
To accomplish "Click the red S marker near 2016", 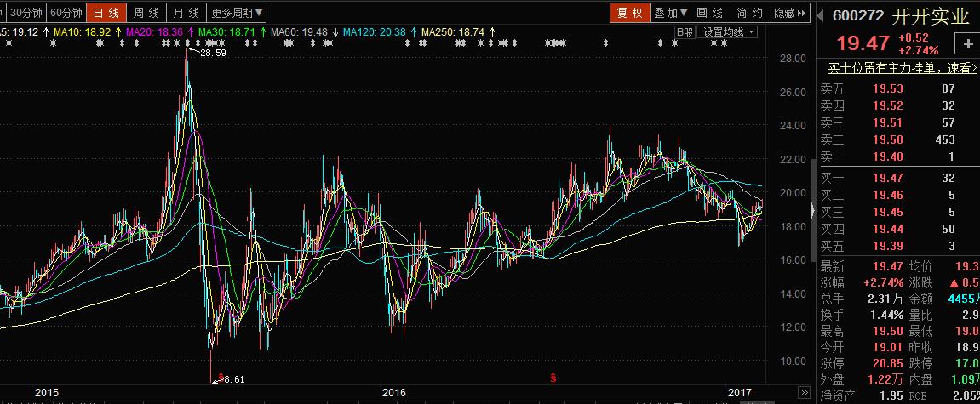I will point(553,377).
